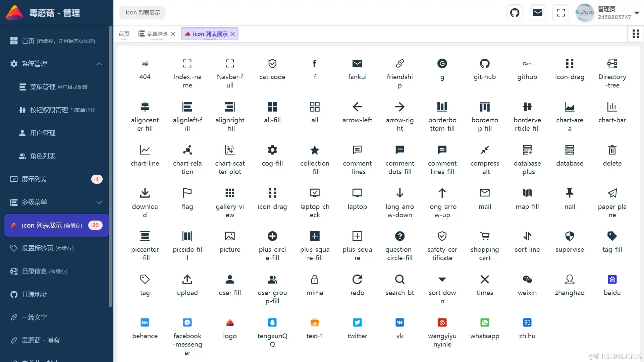Open the tab grid menu icon
The image size is (644, 362).
pos(636,34)
